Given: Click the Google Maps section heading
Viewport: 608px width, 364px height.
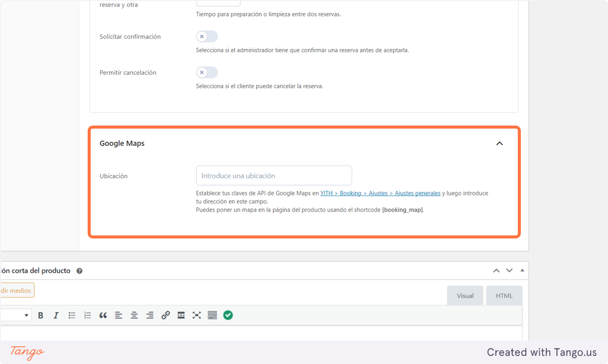Looking at the screenshot, I should pyautogui.click(x=122, y=143).
